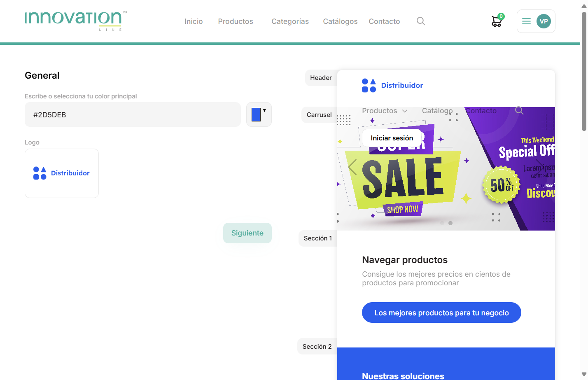Select the Carrusel section label
Screen dimensions: 588x380
coord(319,115)
